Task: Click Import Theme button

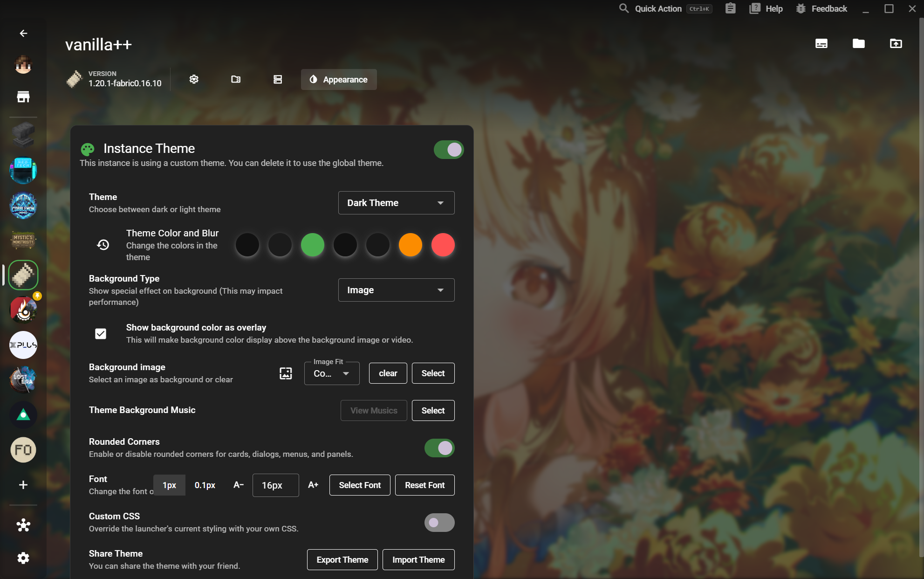Action: 418,560
